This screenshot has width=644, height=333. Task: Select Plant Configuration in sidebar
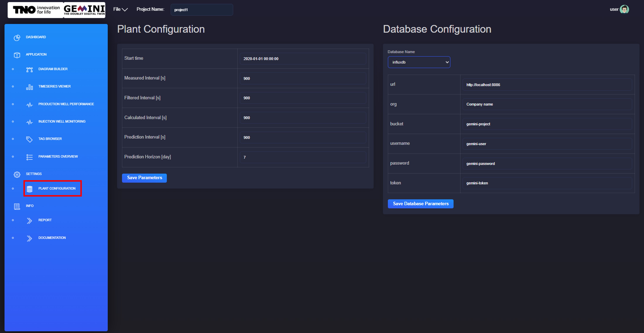tap(57, 188)
